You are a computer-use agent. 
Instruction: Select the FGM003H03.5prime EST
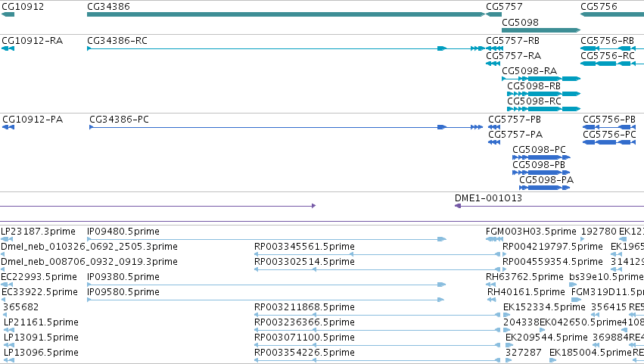coord(531,232)
